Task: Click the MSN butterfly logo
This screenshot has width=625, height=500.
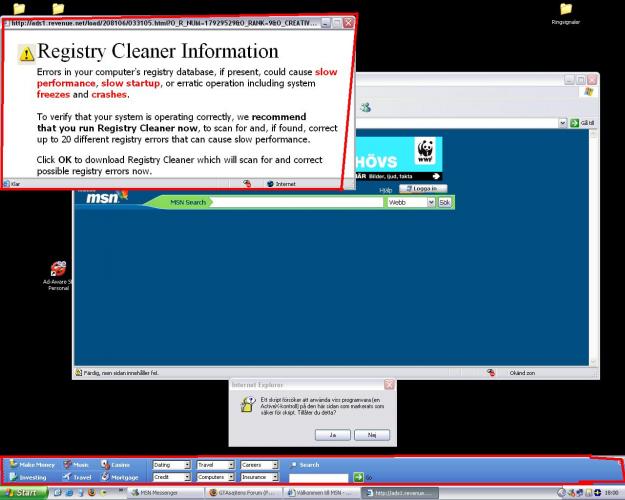Action: click(x=123, y=195)
